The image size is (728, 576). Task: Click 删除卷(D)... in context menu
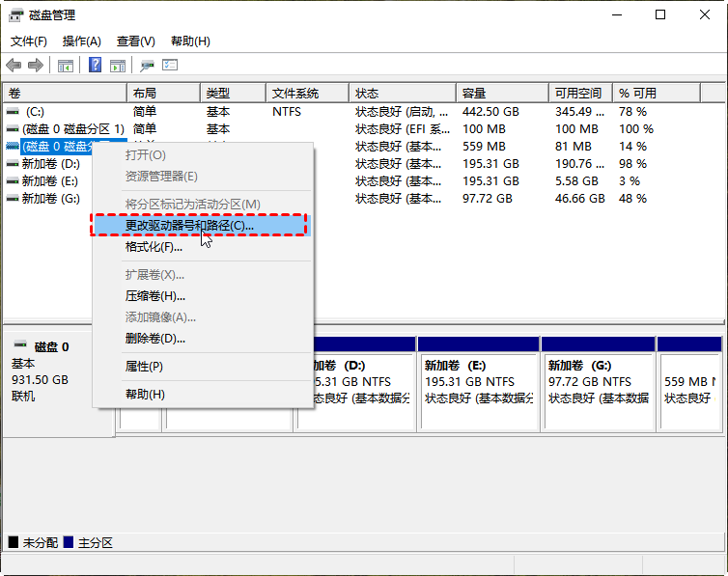[154, 339]
